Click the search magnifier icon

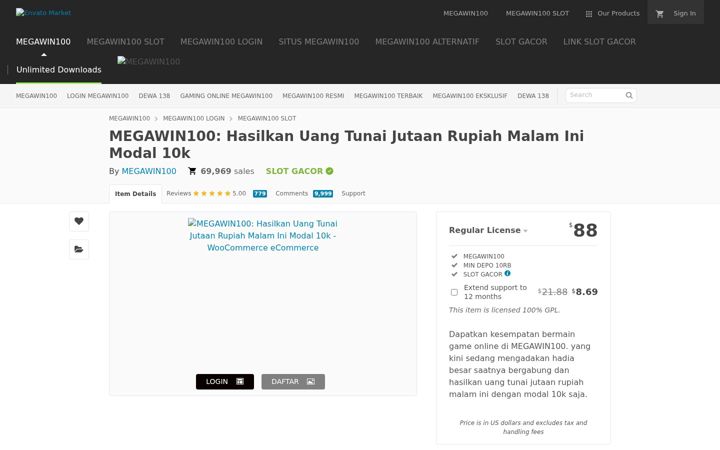(629, 95)
